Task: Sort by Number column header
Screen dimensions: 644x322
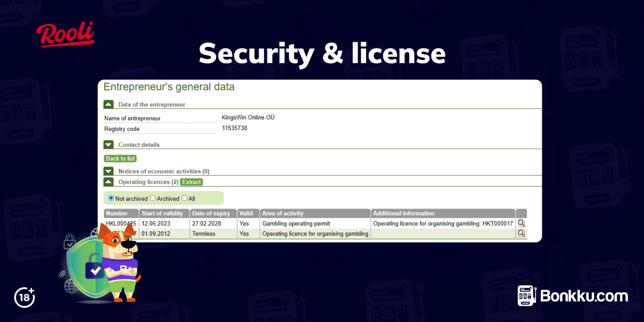Action: coord(121,213)
